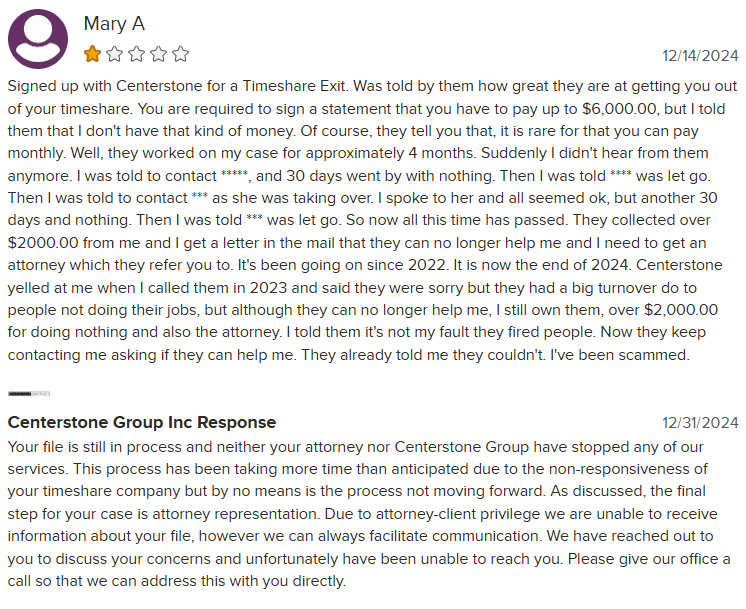Click the review date 12/14/2024
This screenshot has height=609, width=746.
point(700,56)
